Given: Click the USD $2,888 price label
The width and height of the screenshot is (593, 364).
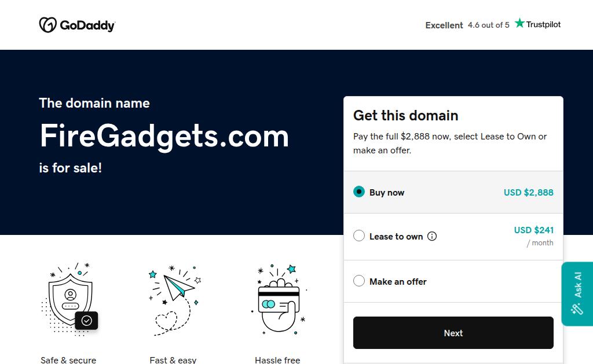Looking at the screenshot, I should [528, 192].
